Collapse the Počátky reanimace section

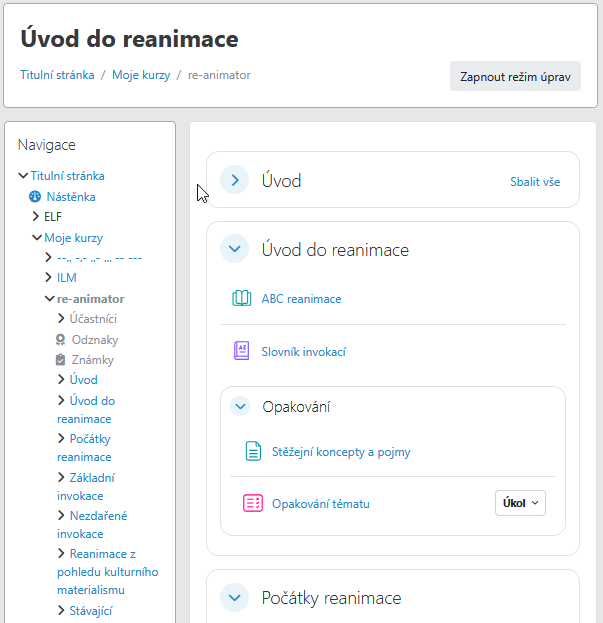(235, 598)
